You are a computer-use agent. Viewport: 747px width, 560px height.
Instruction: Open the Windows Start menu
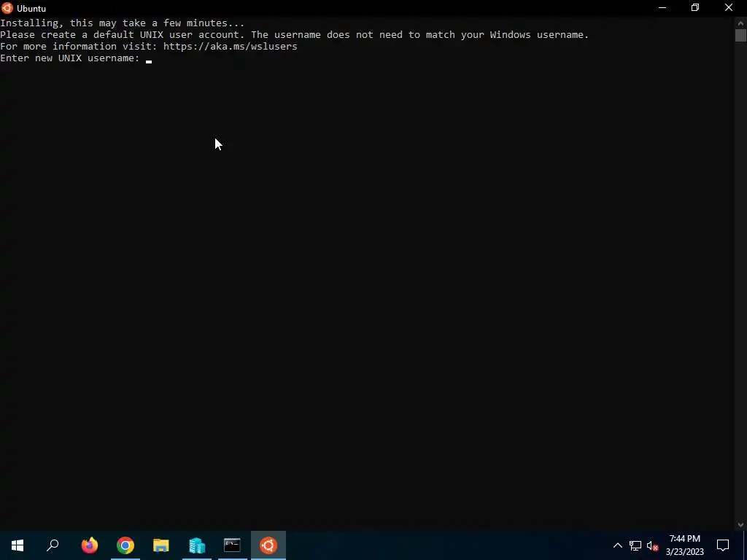point(18,545)
